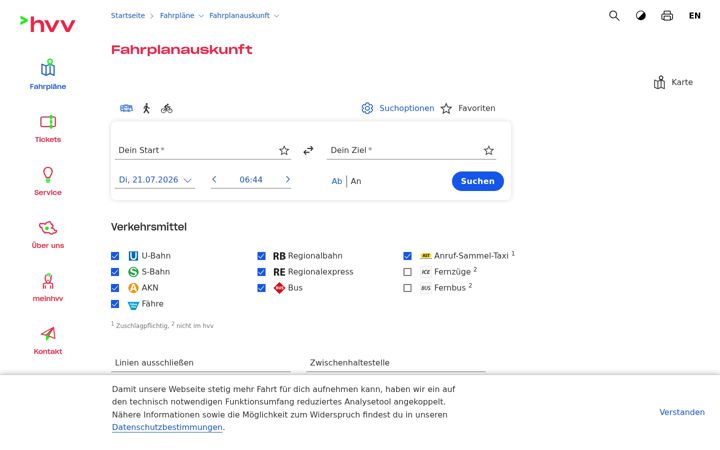Uncheck the Regionalbahn checkbox
Viewport: 720px width, 450px height.
tap(261, 256)
